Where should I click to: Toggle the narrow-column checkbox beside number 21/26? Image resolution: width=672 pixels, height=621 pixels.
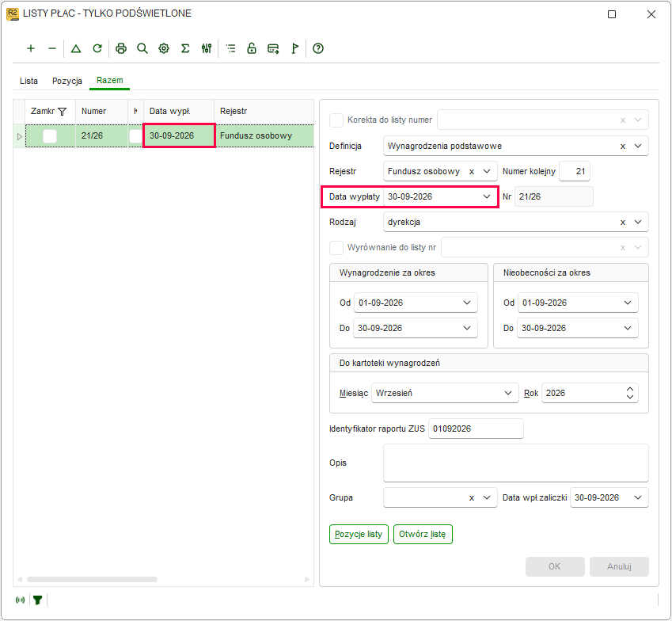[x=135, y=136]
